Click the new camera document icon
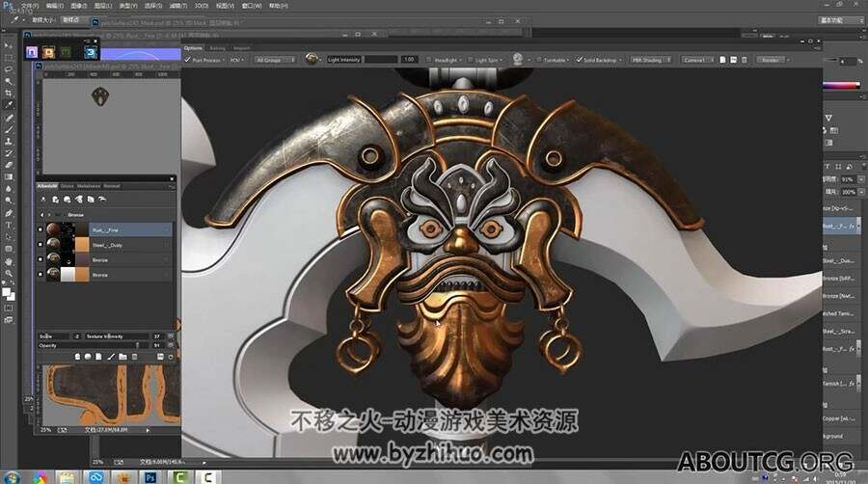This screenshot has width=868, height=484. click(x=723, y=60)
